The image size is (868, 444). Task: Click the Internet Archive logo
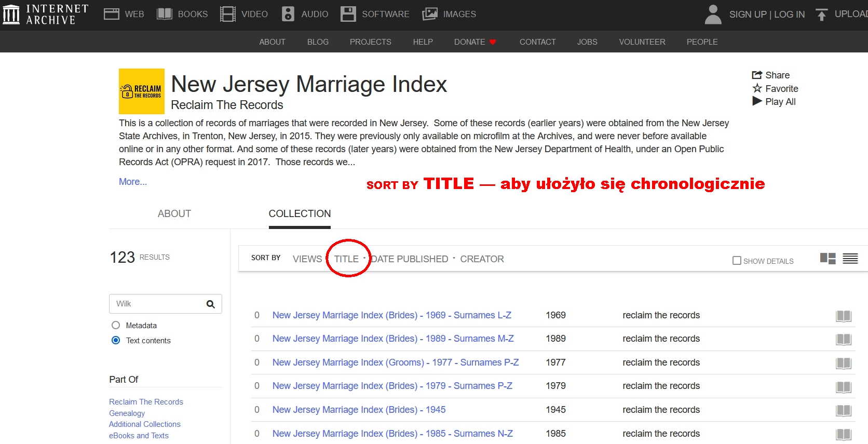click(45, 14)
